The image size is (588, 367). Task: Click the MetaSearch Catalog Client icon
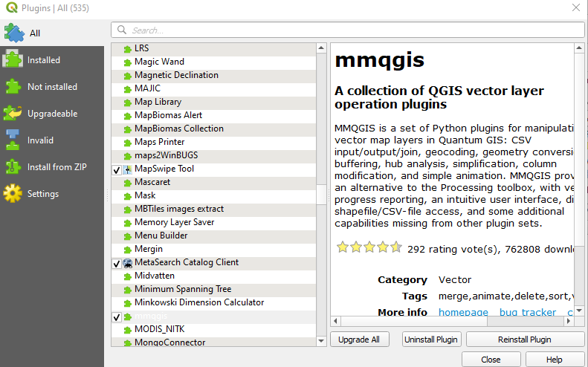point(128,263)
